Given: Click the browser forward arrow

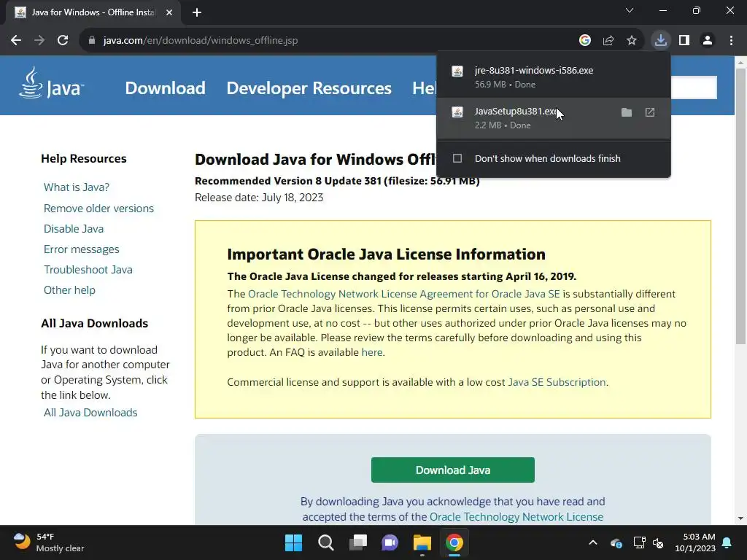Looking at the screenshot, I should click(x=39, y=41).
